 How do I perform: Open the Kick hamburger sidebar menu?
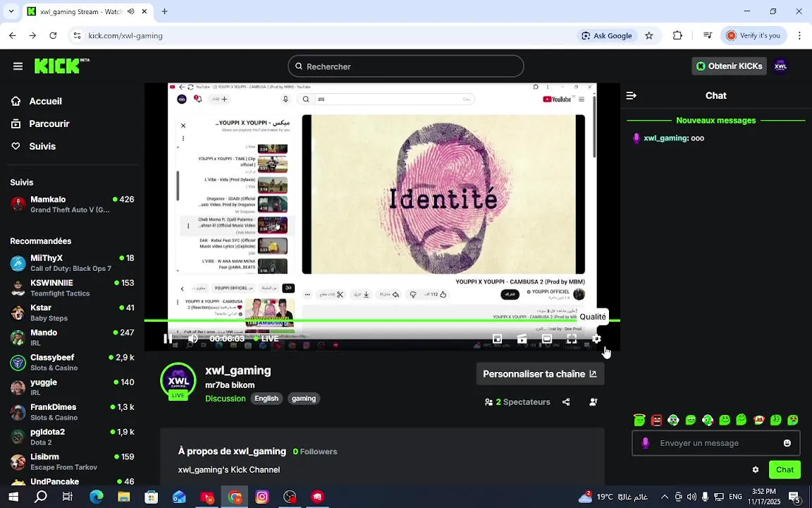click(18, 66)
